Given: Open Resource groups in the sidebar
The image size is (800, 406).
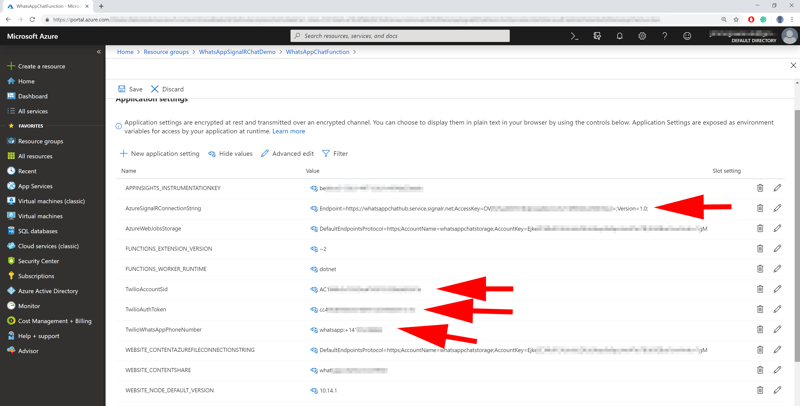Looking at the screenshot, I should 40,141.
